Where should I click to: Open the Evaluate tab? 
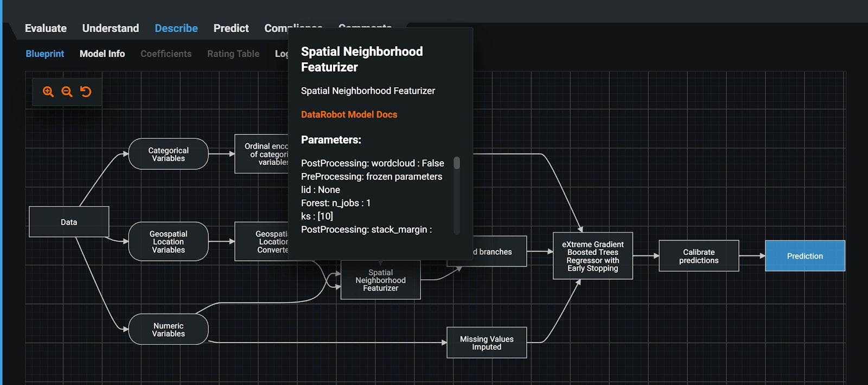click(x=46, y=28)
